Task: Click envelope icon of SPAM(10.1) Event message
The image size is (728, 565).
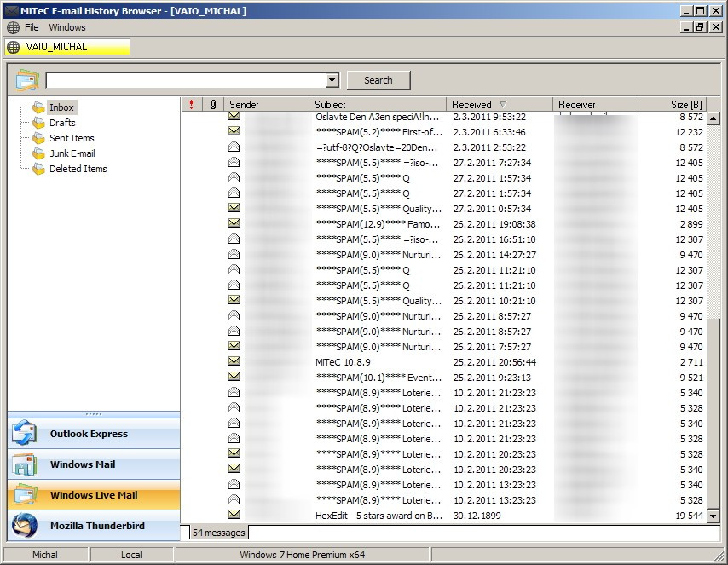Action: pyautogui.click(x=234, y=376)
